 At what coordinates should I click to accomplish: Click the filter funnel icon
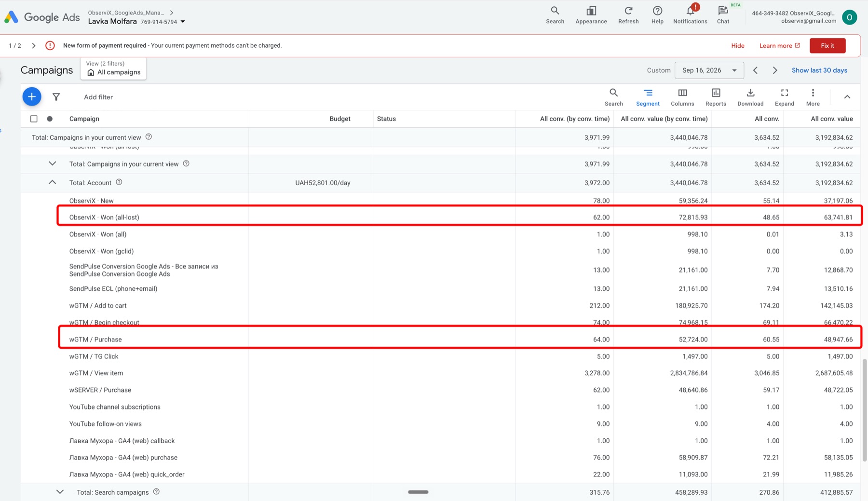pos(56,97)
